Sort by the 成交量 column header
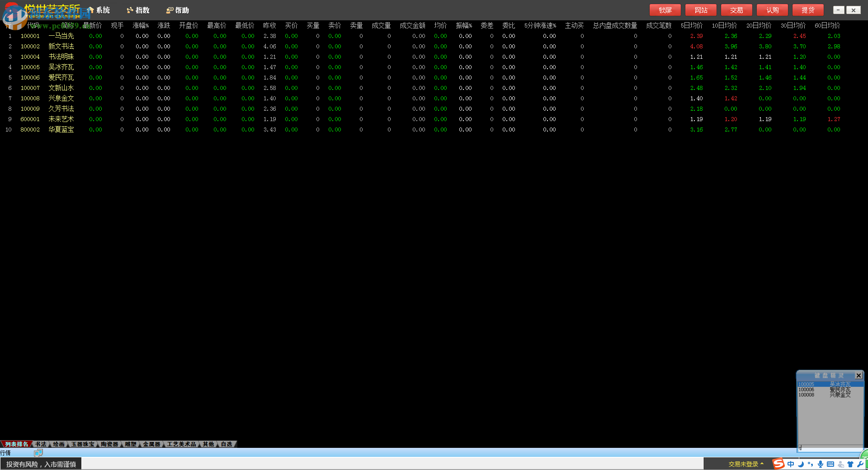This screenshot has width=868, height=470. (x=381, y=26)
